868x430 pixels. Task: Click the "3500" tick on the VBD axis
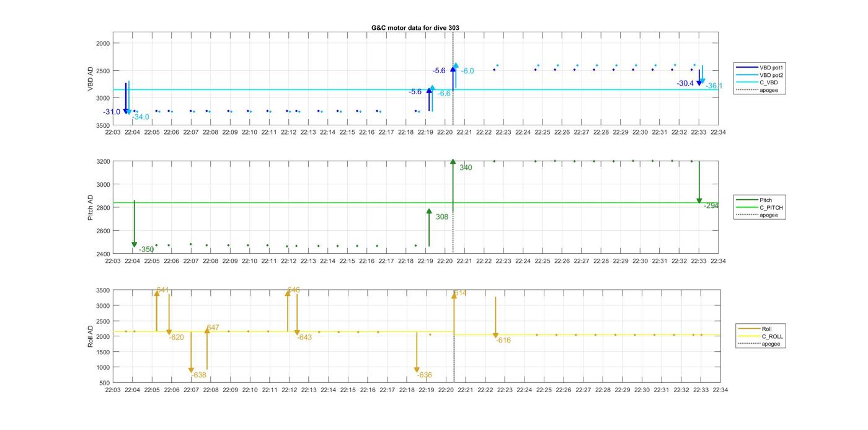[x=102, y=125]
